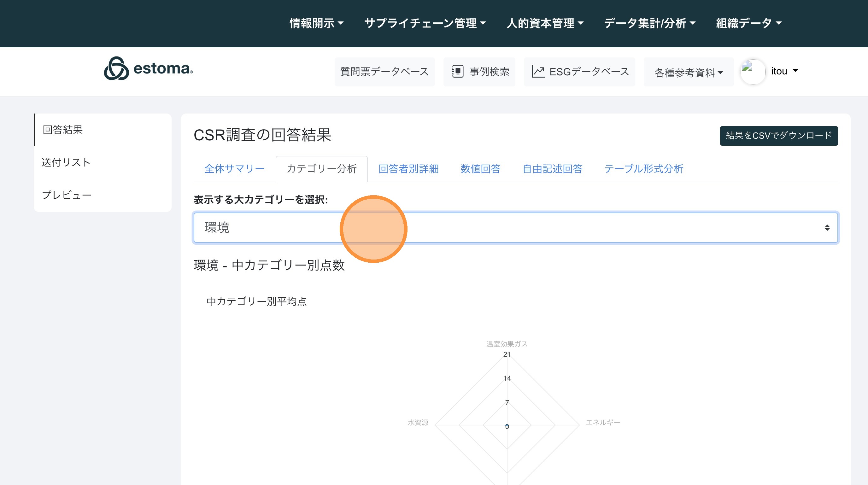Open the 質問票データベース button
Screen dimensions: 868x485
(x=384, y=72)
